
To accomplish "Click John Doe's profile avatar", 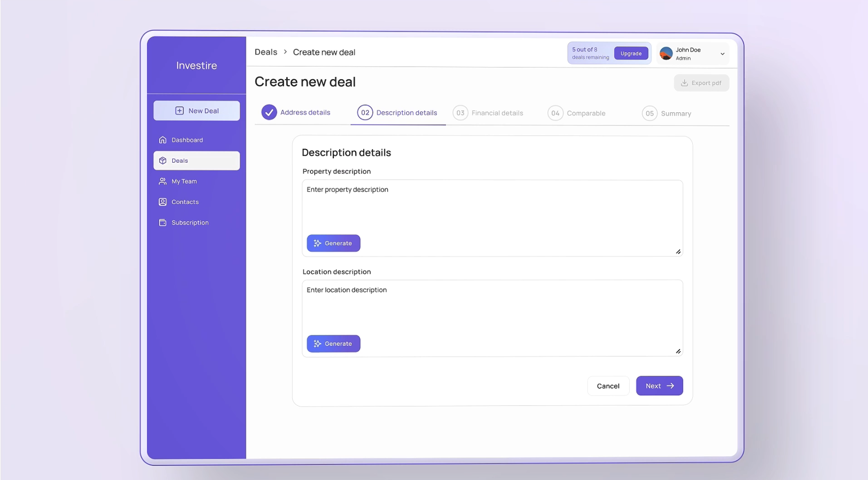I will coord(666,54).
